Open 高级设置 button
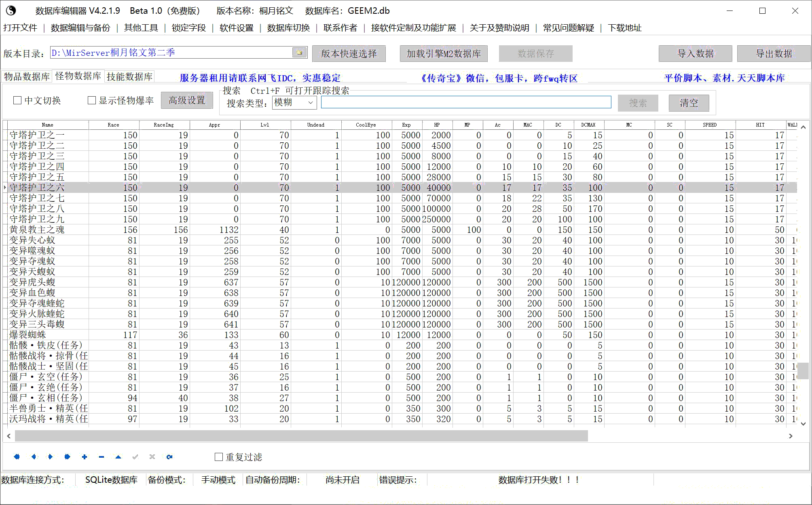Image resolution: width=812 pixels, height=505 pixels. (x=187, y=100)
